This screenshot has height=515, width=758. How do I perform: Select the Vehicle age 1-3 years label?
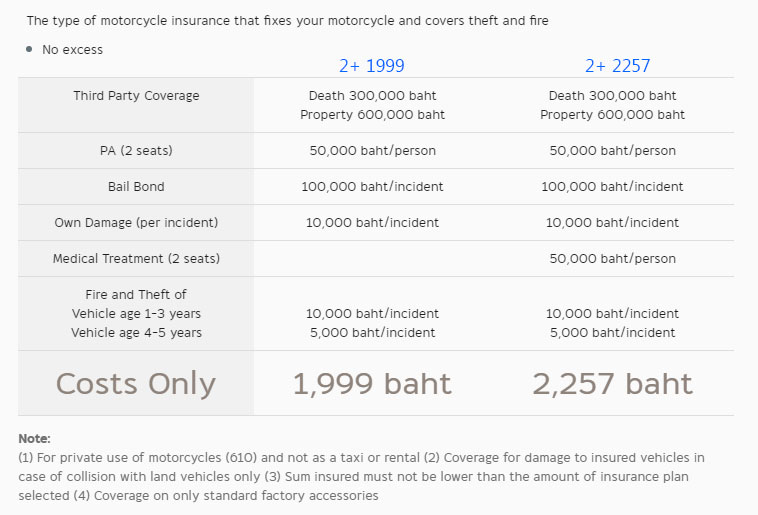136,313
